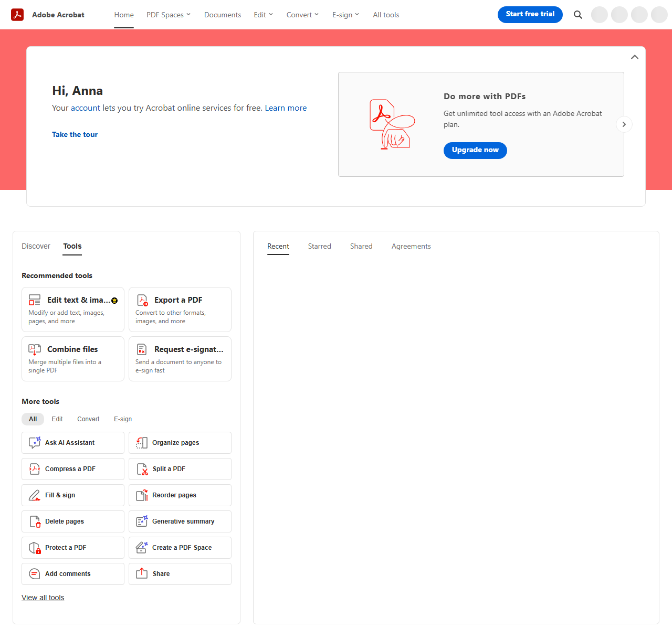Viewport: 672px width, 629px height.
Task: Click the Organize pages icon
Action: [142, 443]
